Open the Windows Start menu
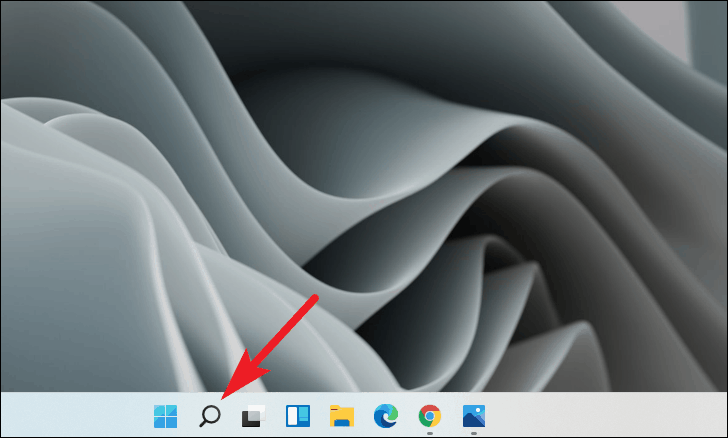This screenshot has width=728, height=438. click(x=165, y=416)
